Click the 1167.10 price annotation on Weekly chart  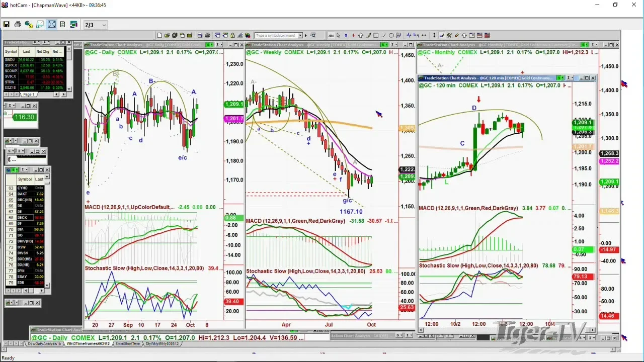point(351,212)
